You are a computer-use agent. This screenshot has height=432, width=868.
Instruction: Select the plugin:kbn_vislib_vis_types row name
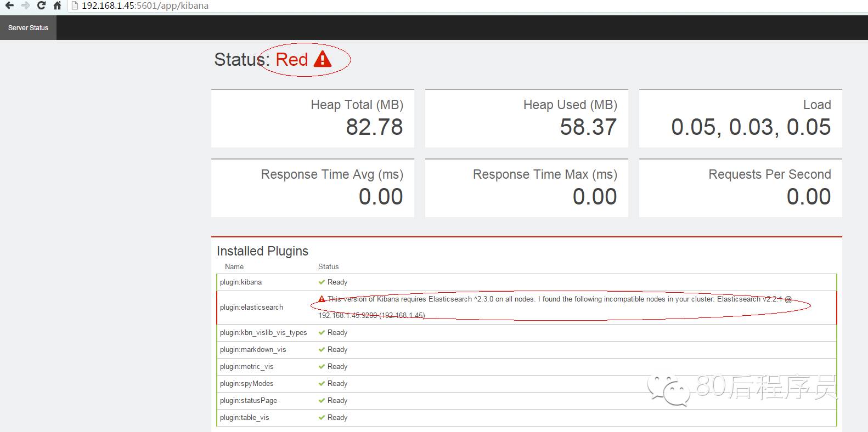click(x=263, y=333)
